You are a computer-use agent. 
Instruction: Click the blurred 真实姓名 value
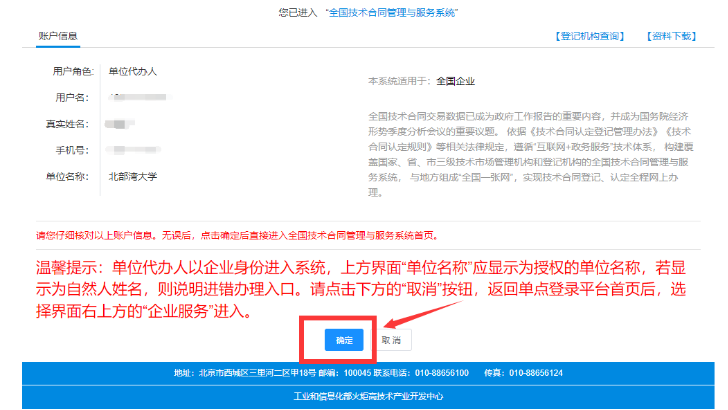(122, 124)
